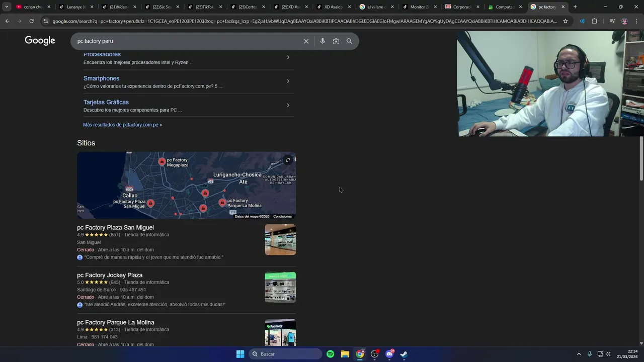The width and height of the screenshot is (644, 362).
Task: Expand the map to full view
Action: point(288,160)
